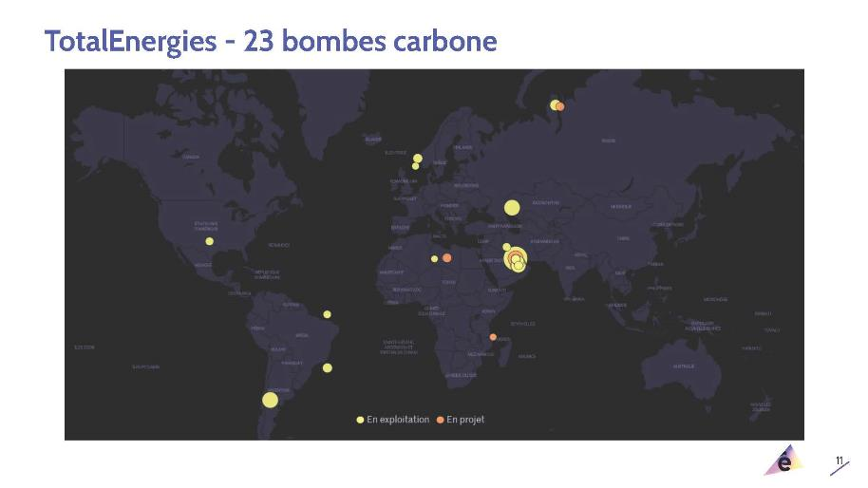868x488 pixels.
Task: Select the yellow marker off southeastern Brazil
Action: [328, 368]
